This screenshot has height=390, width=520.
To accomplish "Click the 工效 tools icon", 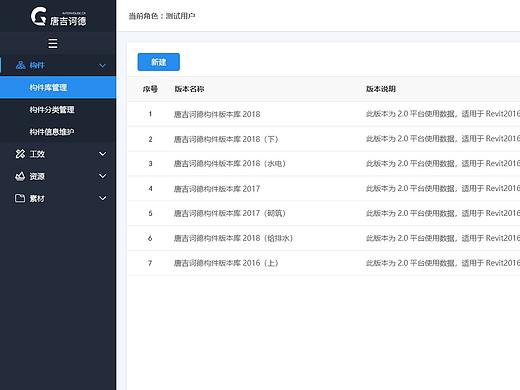I will tap(20, 154).
